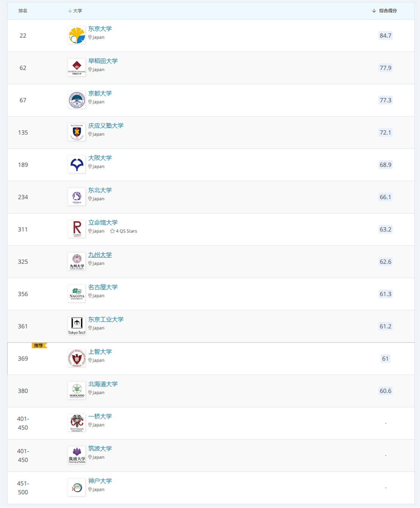Sort by 综合得分 column arrow
420x508 pixels.
pos(374,11)
